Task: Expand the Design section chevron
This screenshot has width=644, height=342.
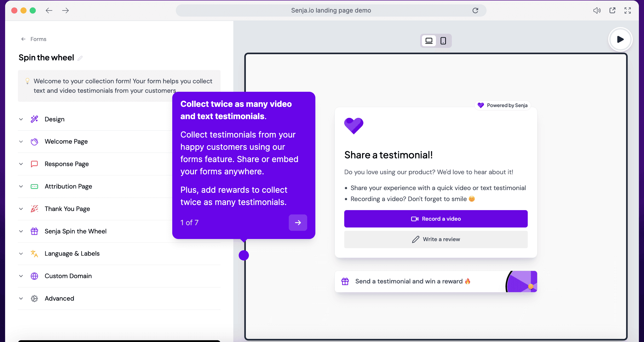Action: point(21,119)
